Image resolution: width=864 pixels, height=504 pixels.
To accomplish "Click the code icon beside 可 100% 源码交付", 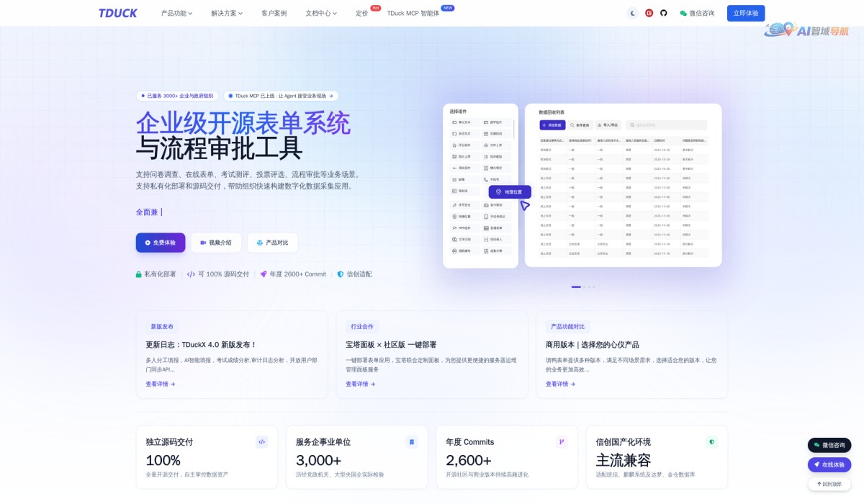I will [x=191, y=274].
